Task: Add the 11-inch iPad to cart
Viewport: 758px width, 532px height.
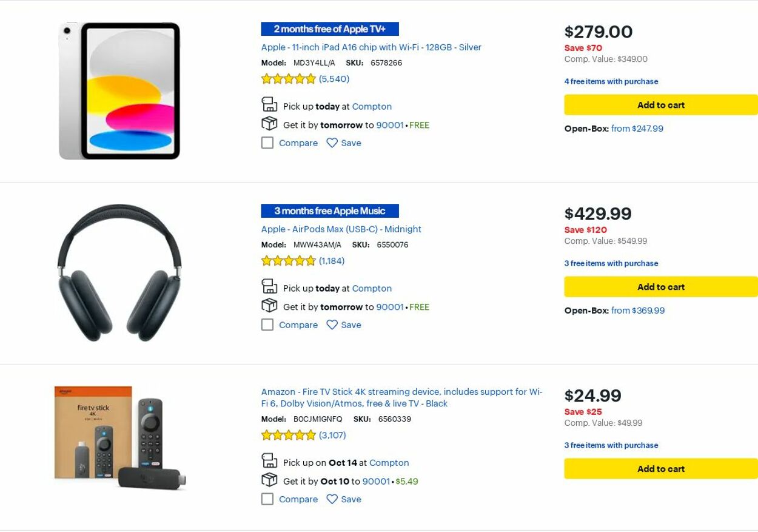Action: tap(660, 105)
